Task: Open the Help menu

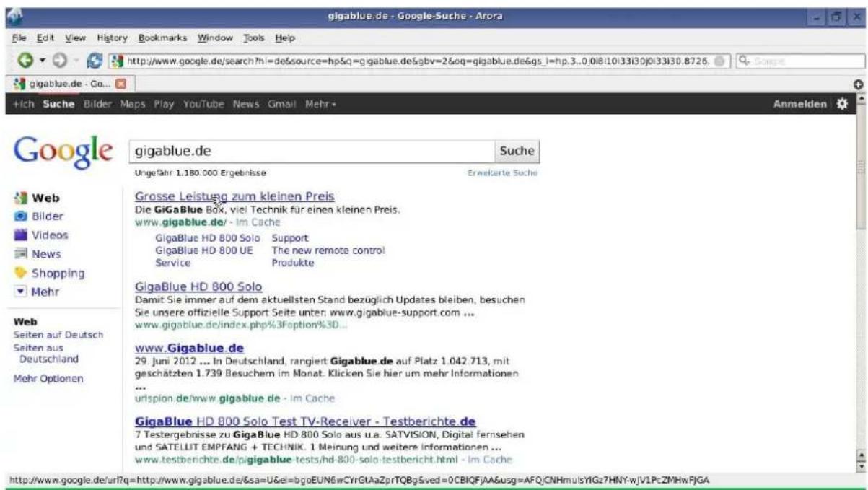Action: [285, 37]
